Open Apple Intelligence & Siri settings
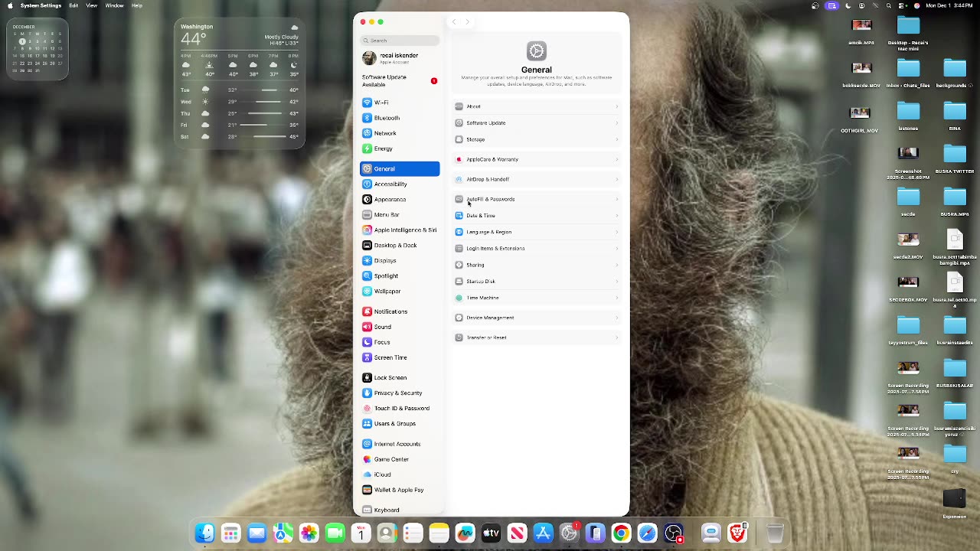Image resolution: width=980 pixels, height=551 pixels. pos(400,230)
